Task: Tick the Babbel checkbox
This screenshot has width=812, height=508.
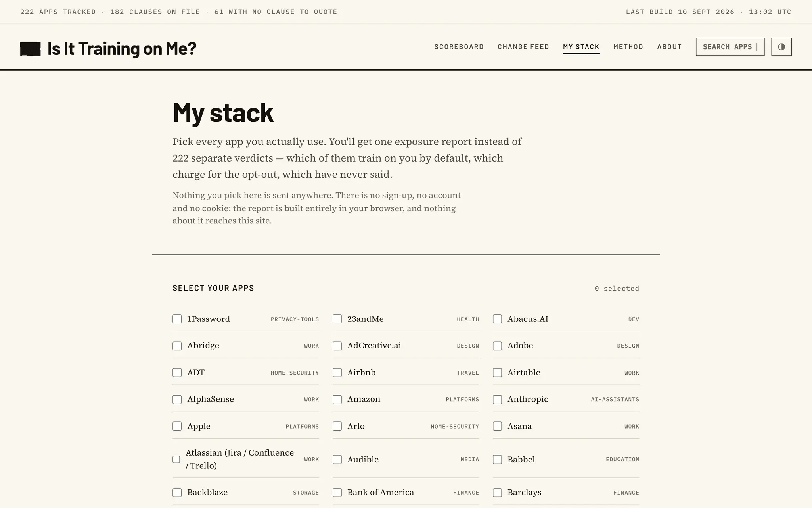Action: point(497,459)
